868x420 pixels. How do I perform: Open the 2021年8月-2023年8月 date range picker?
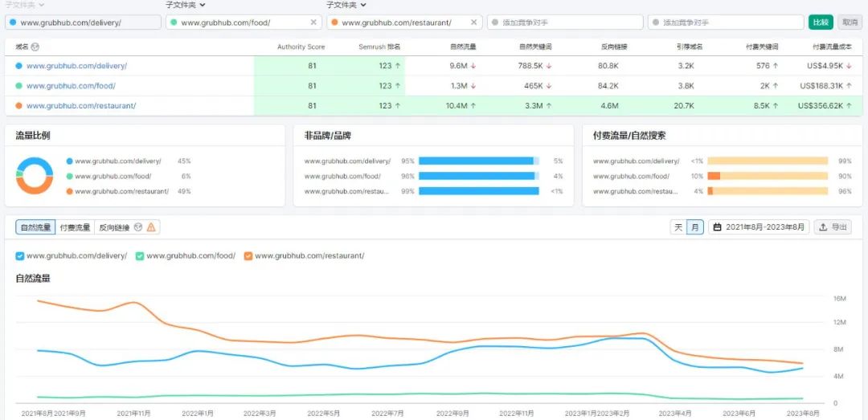[759, 227]
